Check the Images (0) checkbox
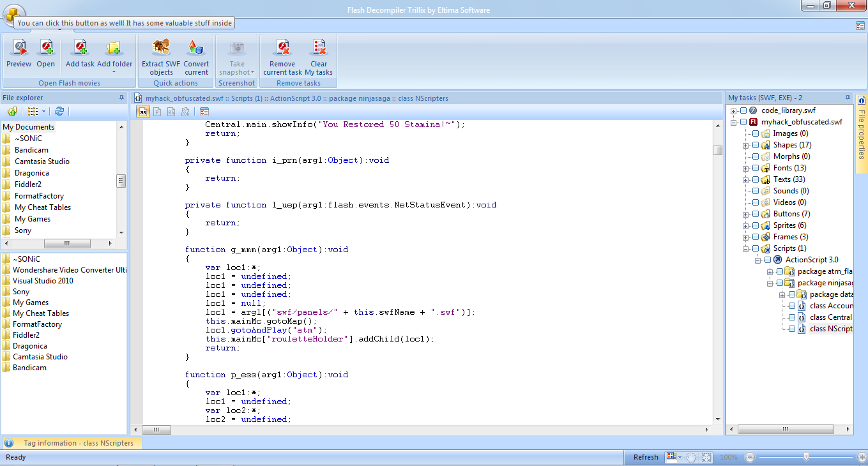 pyautogui.click(x=756, y=133)
